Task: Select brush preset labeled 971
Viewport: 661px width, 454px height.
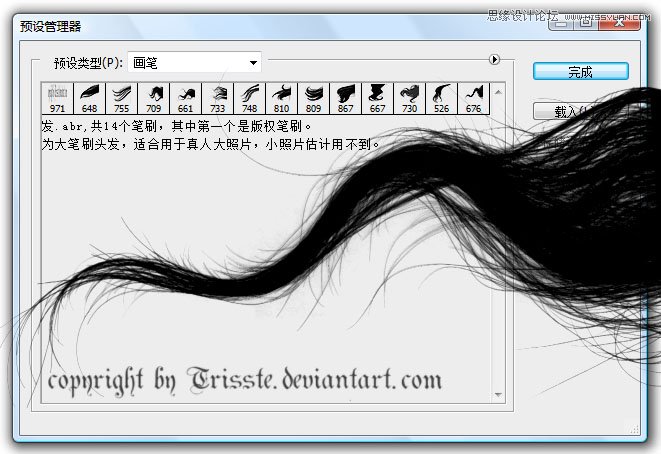Action: (57, 98)
